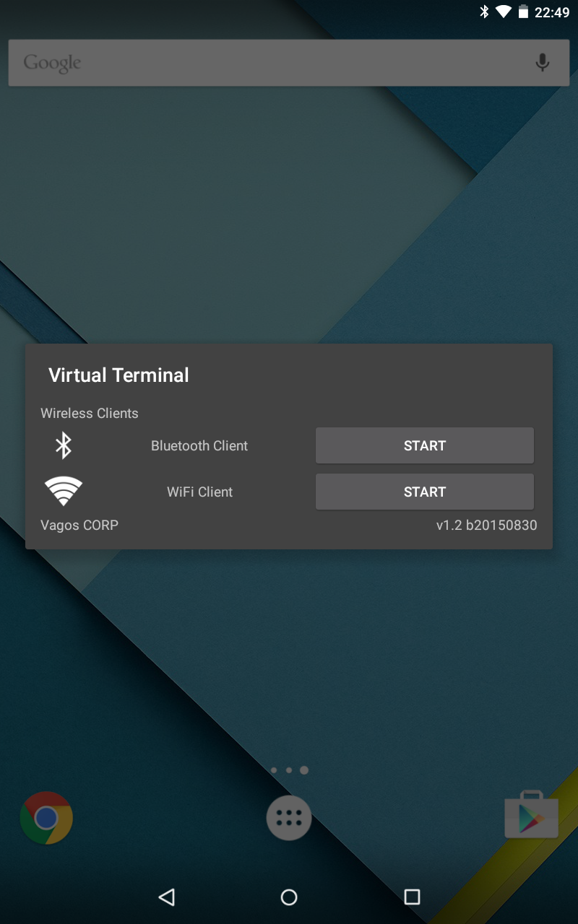The image size is (578, 924).
Task: Click the Wireless Clients label
Action: click(x=90, y=414)
